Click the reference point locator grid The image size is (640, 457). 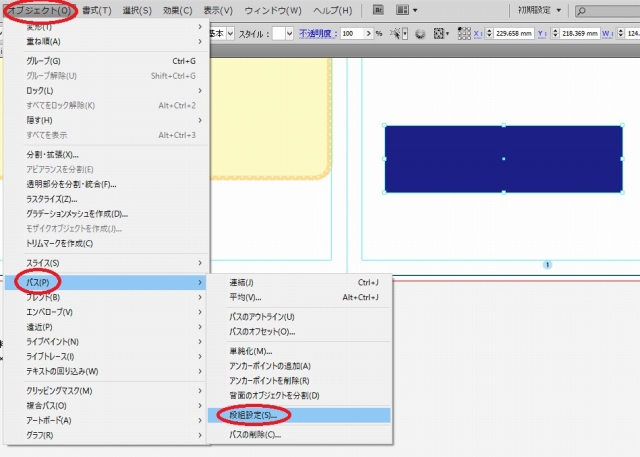pyautogui.click(x=464, y=33)
